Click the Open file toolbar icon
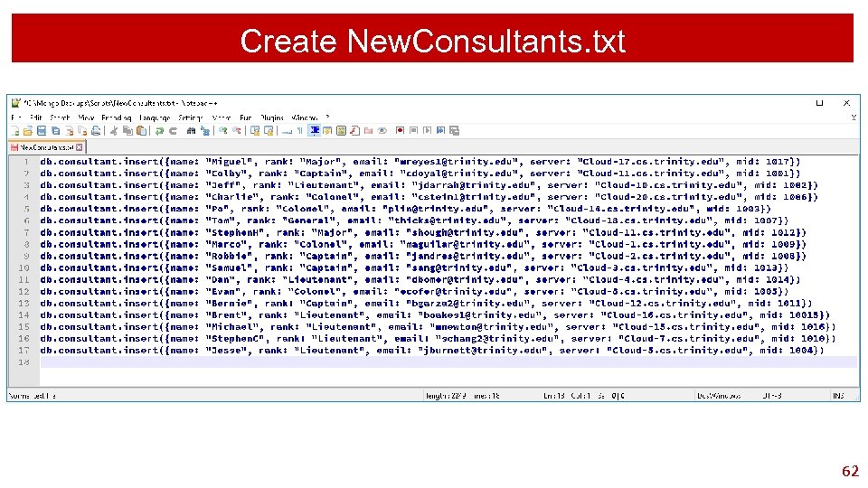This screenshot has width=868, height=488. pyautogui.click(x=28, y=130)
